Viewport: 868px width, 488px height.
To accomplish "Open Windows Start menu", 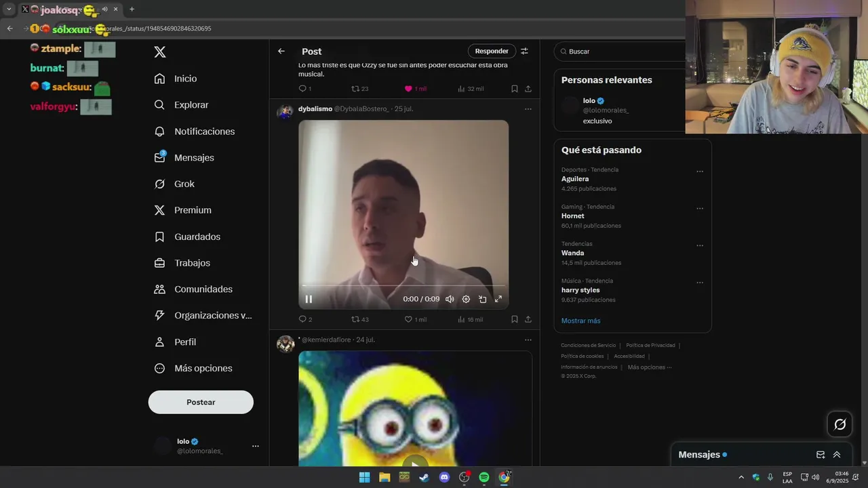I will click(364, 477).
